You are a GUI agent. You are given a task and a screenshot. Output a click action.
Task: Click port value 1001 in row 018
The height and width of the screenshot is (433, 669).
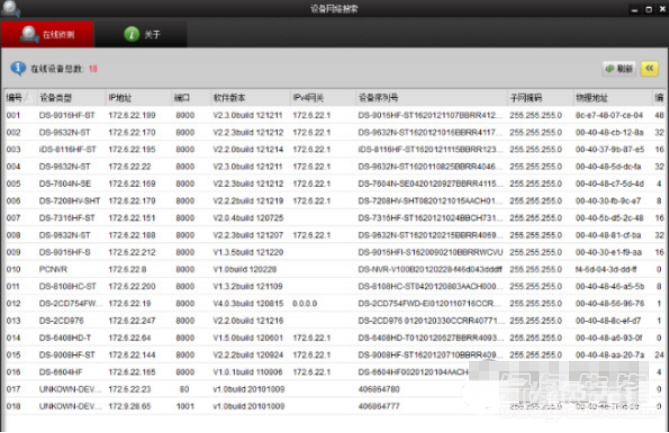click(x=185, y=406)
